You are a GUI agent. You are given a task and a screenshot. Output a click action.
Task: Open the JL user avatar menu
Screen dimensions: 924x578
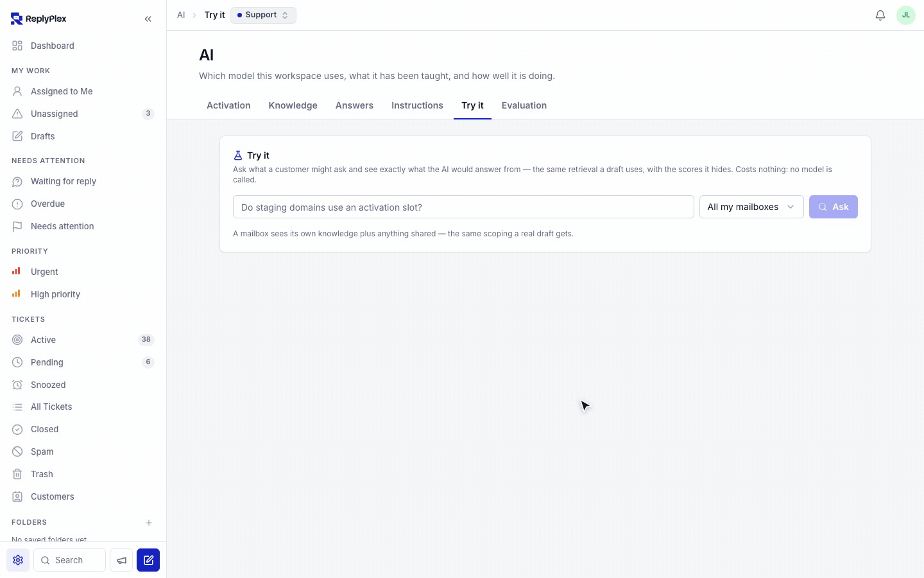pos(906,15)
